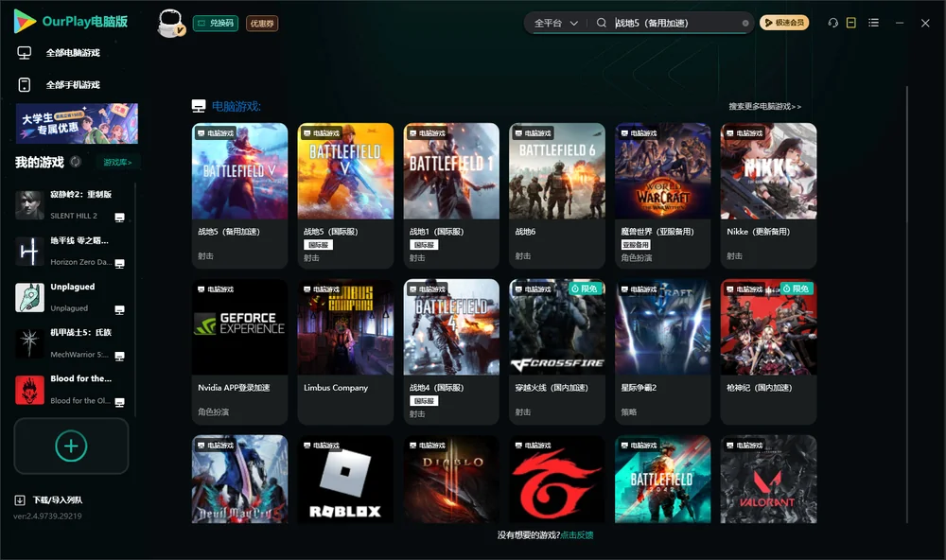Viewport: 946px width, 560px height.
Task: Clear the search text with the x icon
Action: [x=745, y=23]
